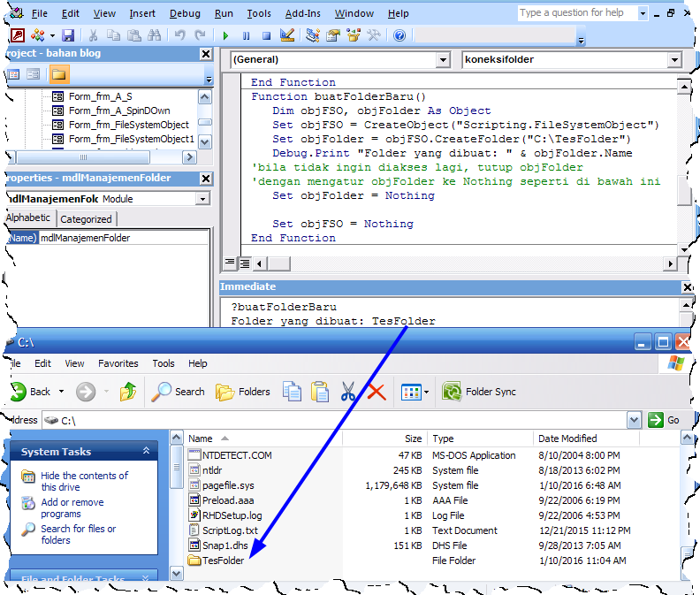Click Search for files or folders link
Screen dimensions: 700x595
pos(79,534)
